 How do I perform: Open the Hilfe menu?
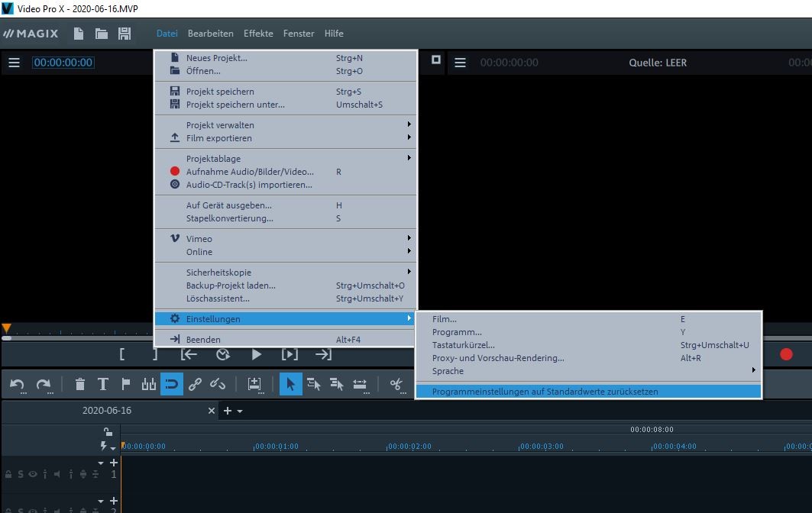[334, 34]
